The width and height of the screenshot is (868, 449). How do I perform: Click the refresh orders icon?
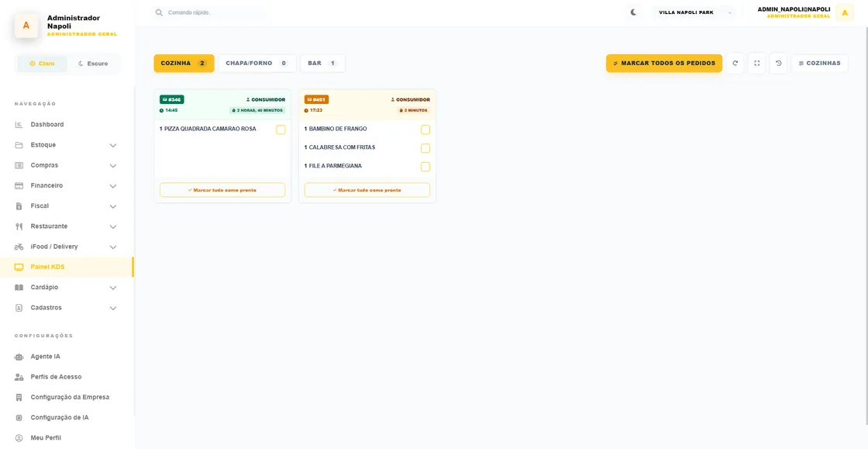point(735,63)
